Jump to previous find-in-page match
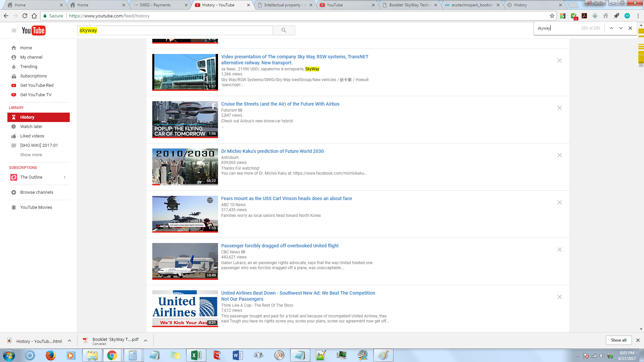Image resolution: width=644 pixels, height=362 pixels. tap(611, 28)
